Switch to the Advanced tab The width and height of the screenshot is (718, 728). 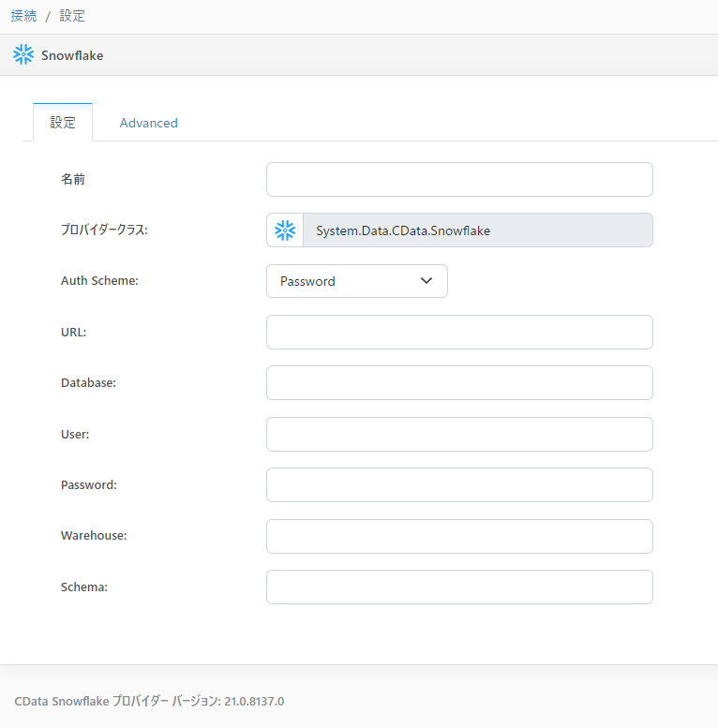point(149,123)
